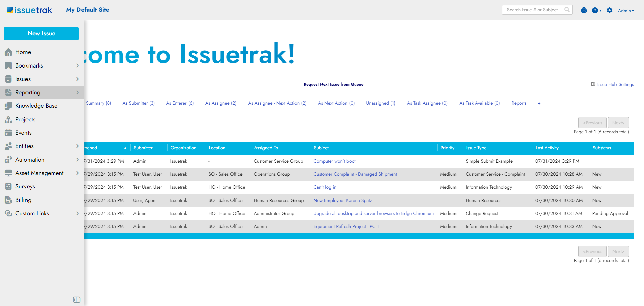The image size is (644, 306).
Task: Expand the Reporting submenu chevron
Action: click(77, 92)
